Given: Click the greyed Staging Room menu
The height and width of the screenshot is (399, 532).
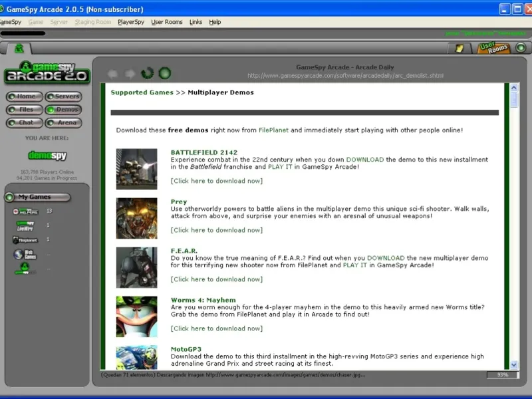Looking at the screenshot, I should tap(93, 22).
